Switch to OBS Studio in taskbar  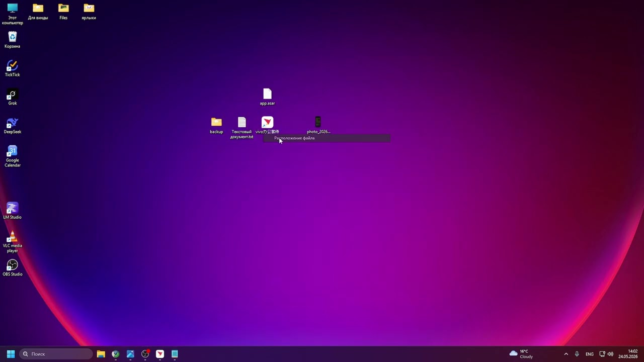[x=145, y=354]
